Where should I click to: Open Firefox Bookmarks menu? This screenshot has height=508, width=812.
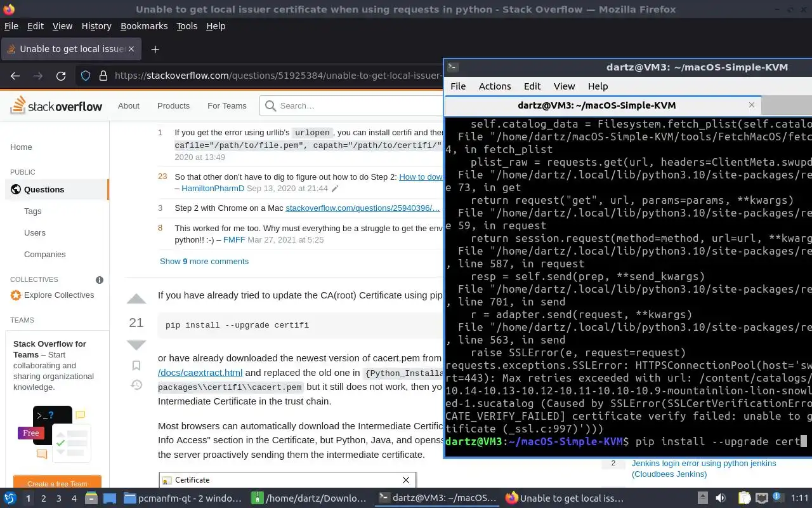144,26
